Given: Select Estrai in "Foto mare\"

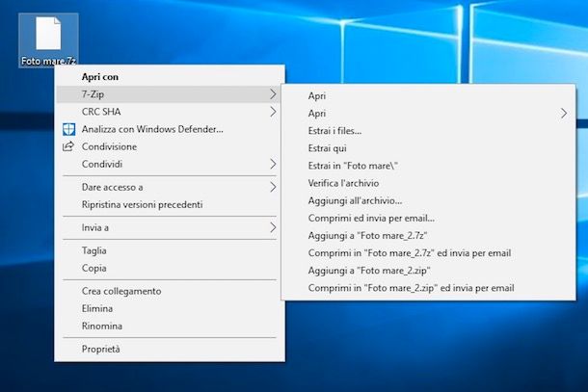Looking at the screenshot, I should [x=428, y=166].
